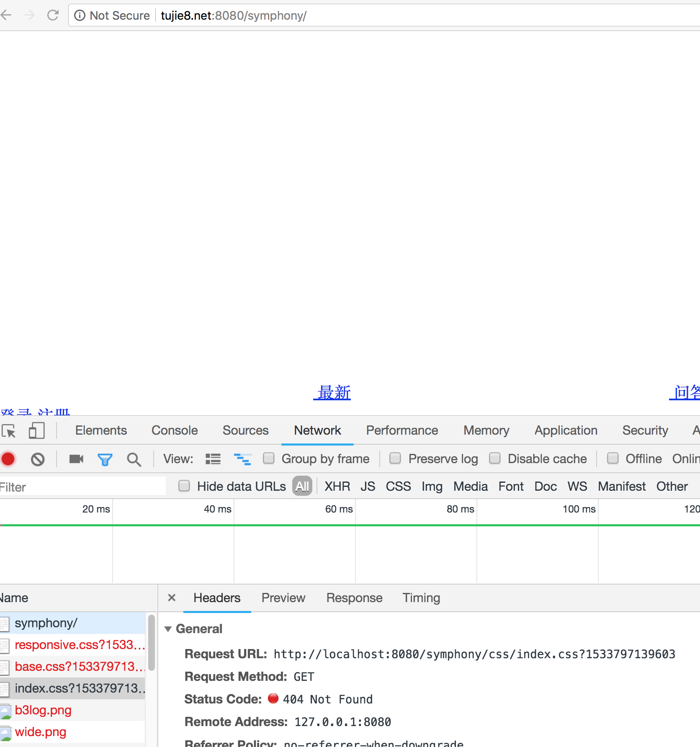Filter requests by CSS type

tap(398, 487)
